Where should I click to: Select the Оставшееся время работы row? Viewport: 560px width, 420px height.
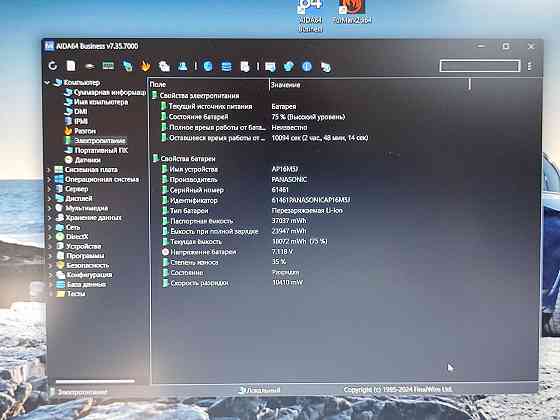(x=264, y=138)
